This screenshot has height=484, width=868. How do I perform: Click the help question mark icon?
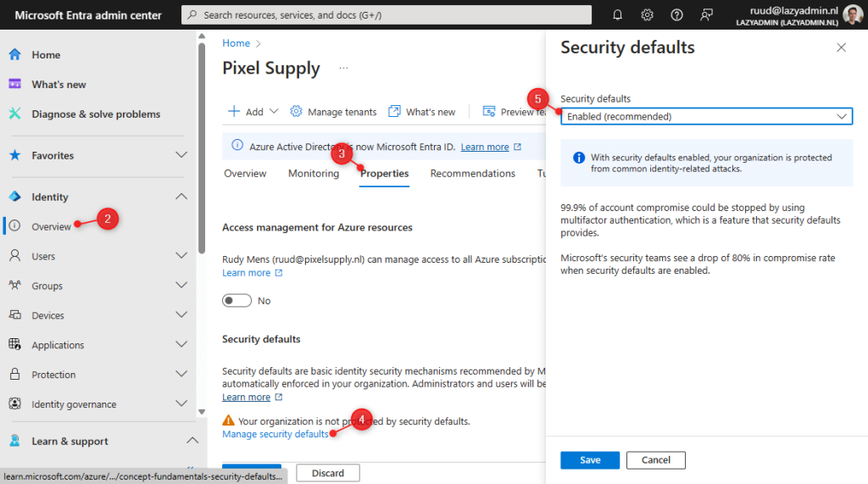pos(676,14)
